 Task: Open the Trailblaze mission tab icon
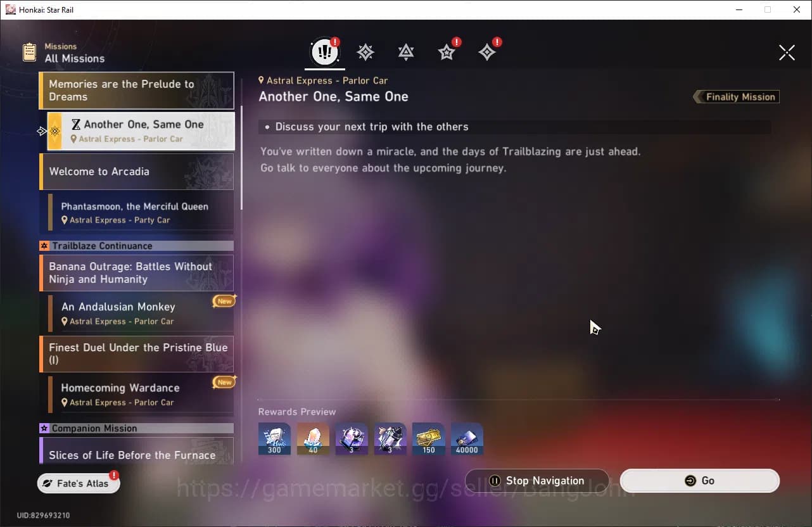365,53
